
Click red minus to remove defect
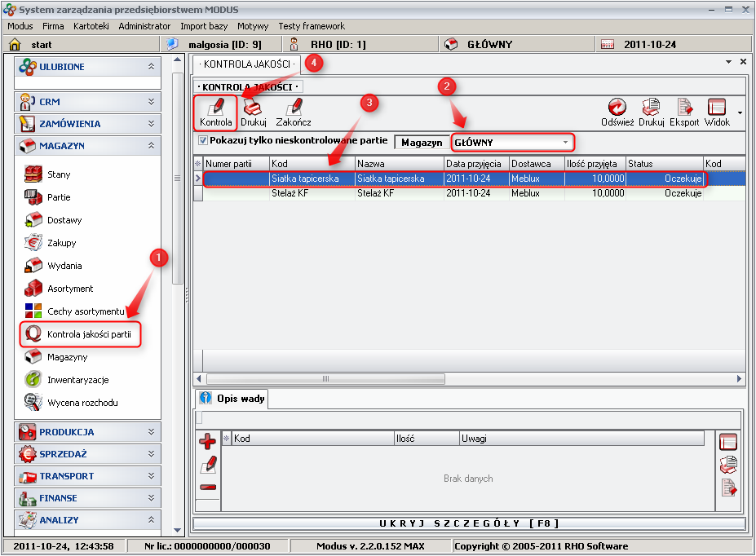[208, 488]
